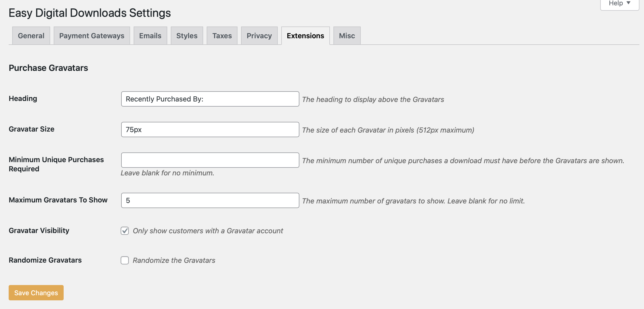Screen dimensions: 644x309
Task: Click the Help arrow icon
Action: (628, 3)
